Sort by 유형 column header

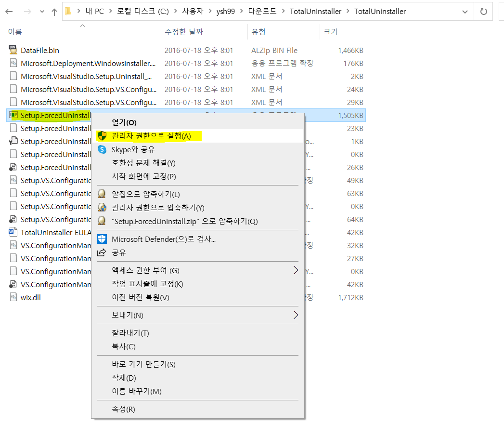258,31
